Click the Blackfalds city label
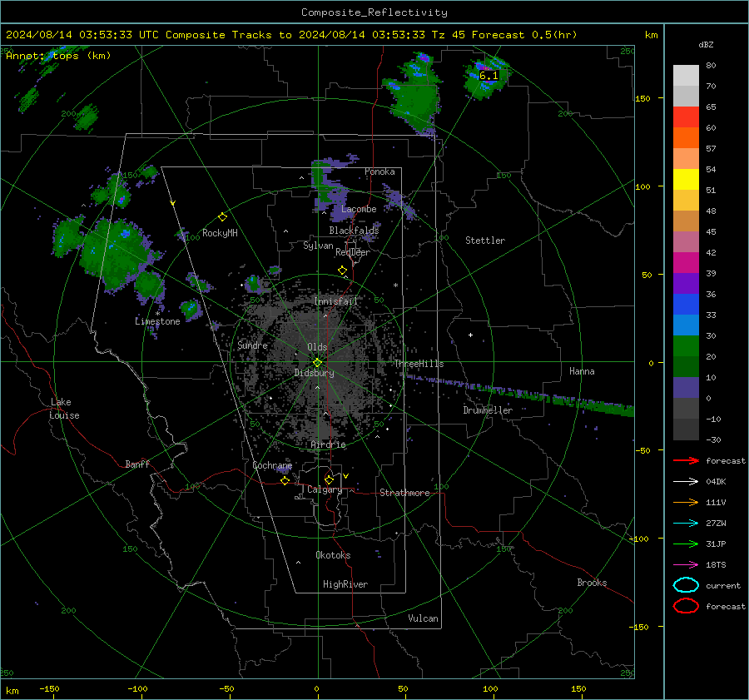749x700 pixels. coord(354,231)
